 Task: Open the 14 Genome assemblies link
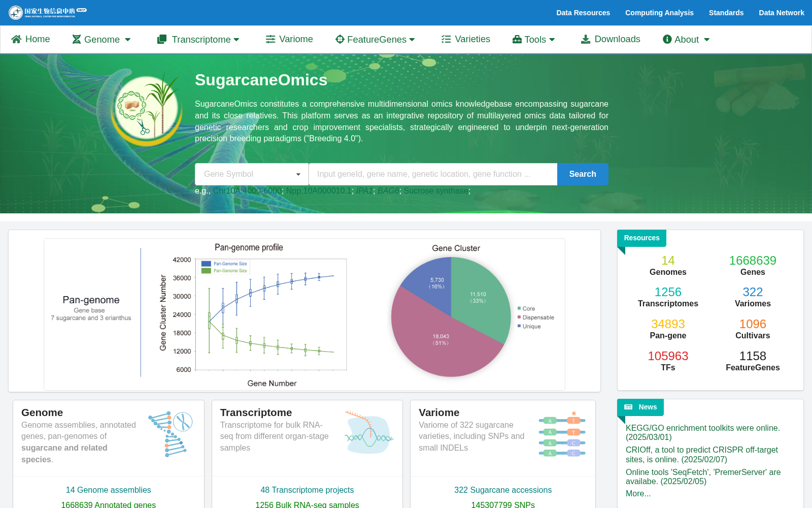(108, 490)
